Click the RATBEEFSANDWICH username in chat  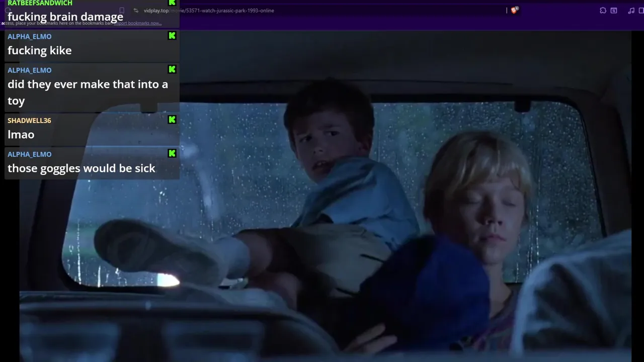pos(40,3)
